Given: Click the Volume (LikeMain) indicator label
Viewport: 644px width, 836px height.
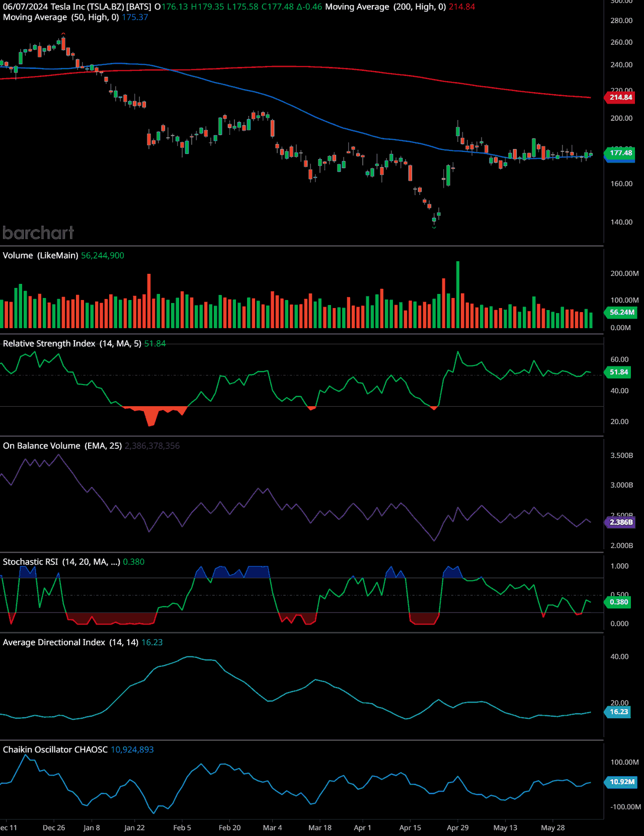Looking at the screenshot, I should tap(40, 255).
